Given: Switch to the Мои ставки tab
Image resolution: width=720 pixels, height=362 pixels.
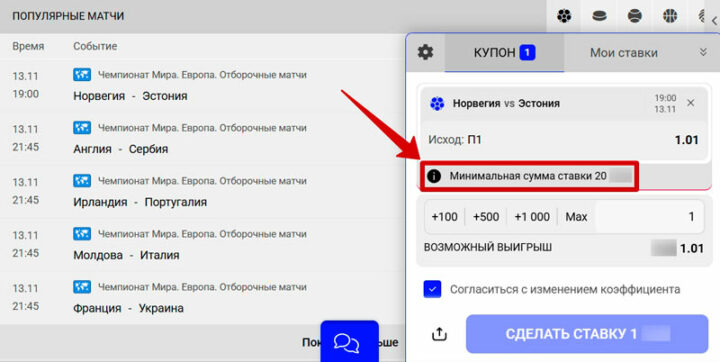Looking at the screenshot, I should pyautogui.click(x=624, y=53).
